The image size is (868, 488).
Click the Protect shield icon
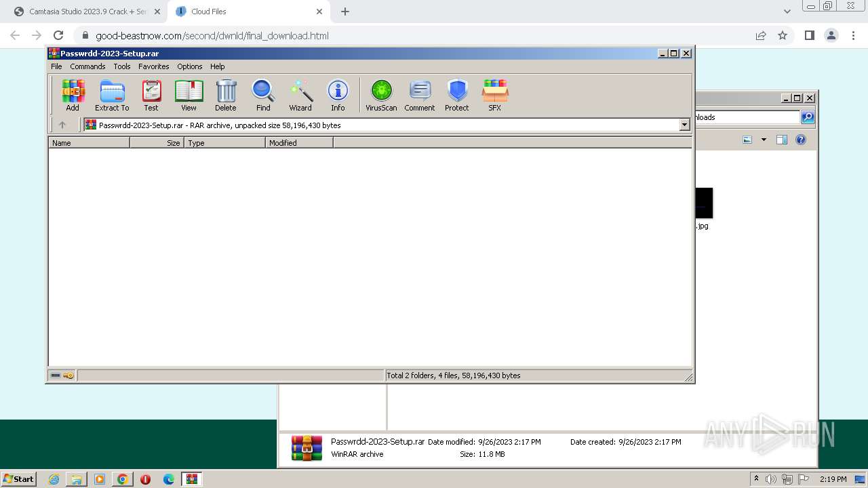[457, 95]
